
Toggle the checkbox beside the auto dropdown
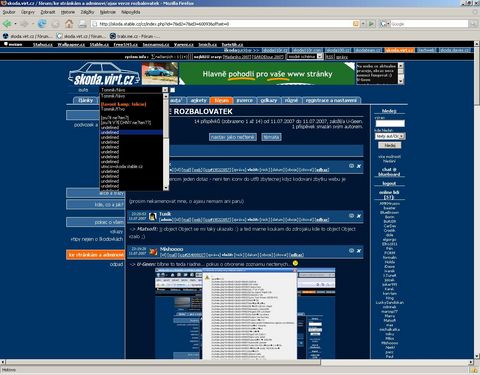[172, 90]
